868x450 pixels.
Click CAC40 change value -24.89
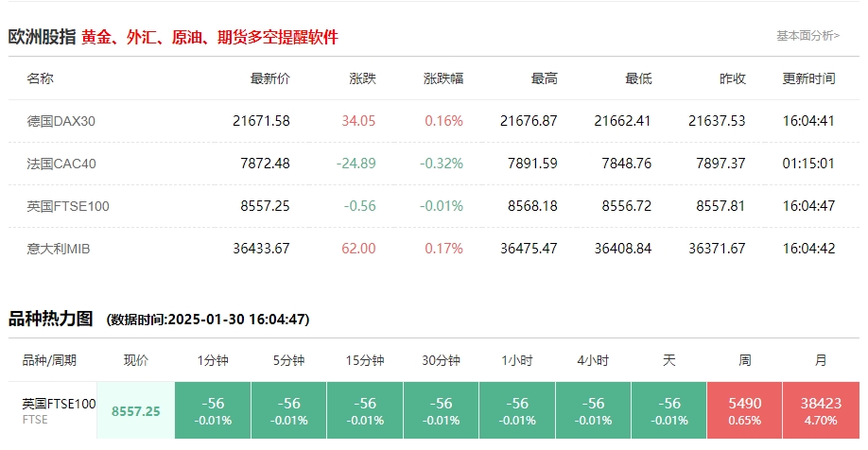(x=356, y=164)
